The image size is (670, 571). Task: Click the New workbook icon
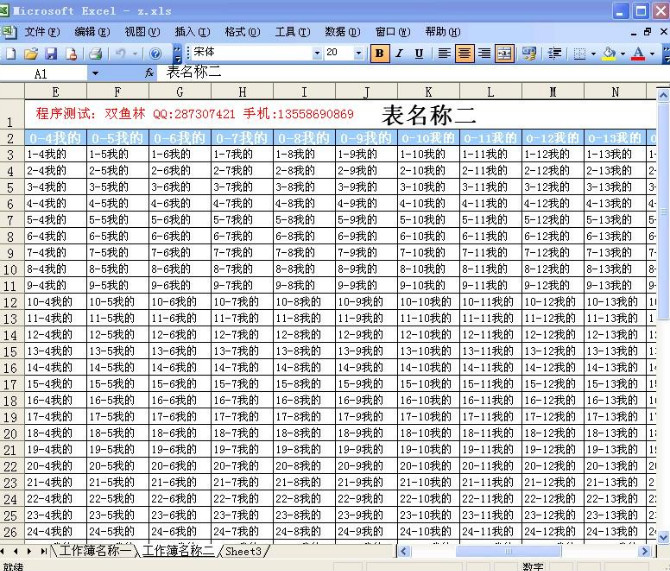click(11, 53)
